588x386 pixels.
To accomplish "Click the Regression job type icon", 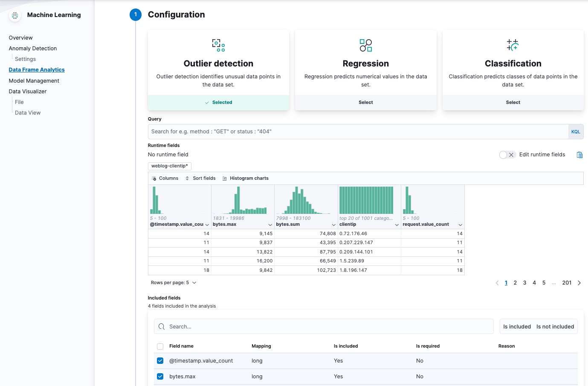I will [x=365, y=45].
